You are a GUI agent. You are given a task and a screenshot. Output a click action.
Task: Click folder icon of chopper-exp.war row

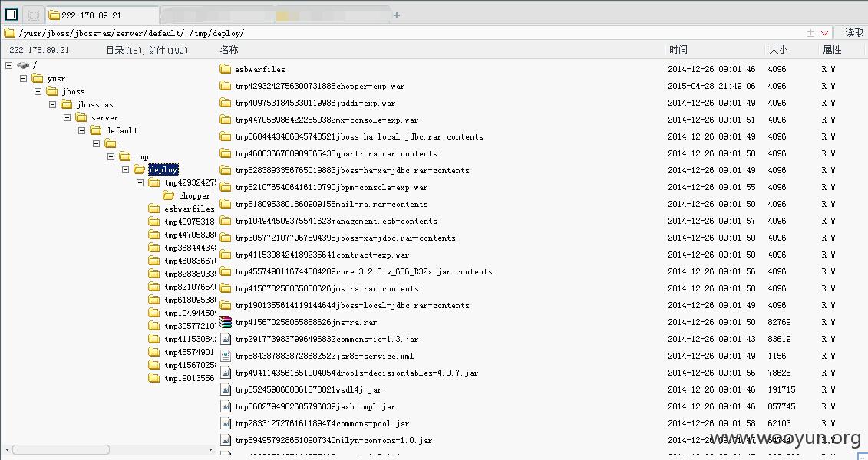[226, 86]
